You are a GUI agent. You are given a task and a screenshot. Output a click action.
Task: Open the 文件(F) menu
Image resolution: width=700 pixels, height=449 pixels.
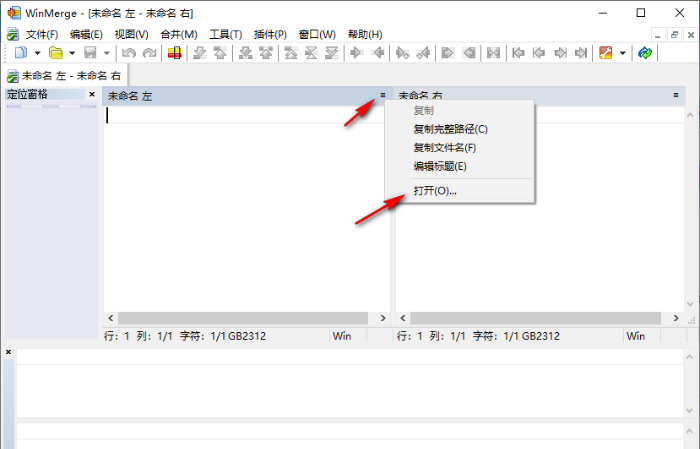point(42,34)
